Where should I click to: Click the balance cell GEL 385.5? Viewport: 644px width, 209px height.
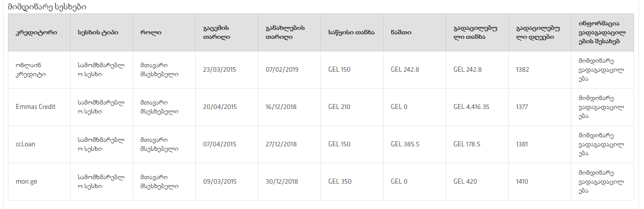tap(405, 144)
